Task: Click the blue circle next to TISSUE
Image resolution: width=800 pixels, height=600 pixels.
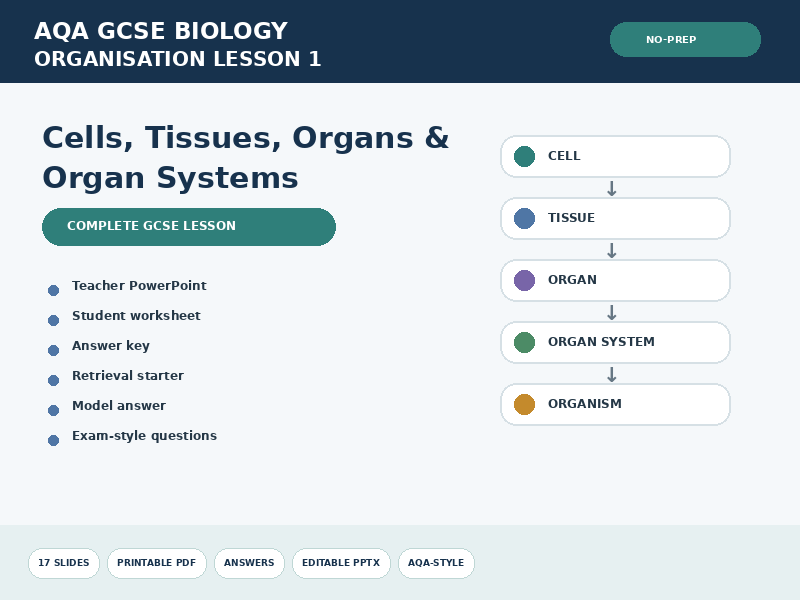Action: coord(524,218)
